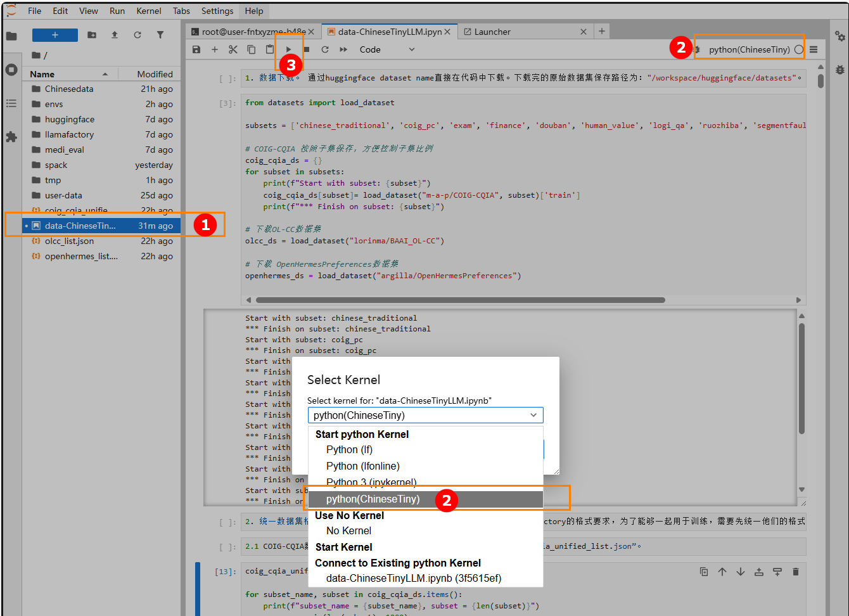Restart the kernel with refresh icon
Image resolution: width=849 pixels, height=616 pixels.
325,49
